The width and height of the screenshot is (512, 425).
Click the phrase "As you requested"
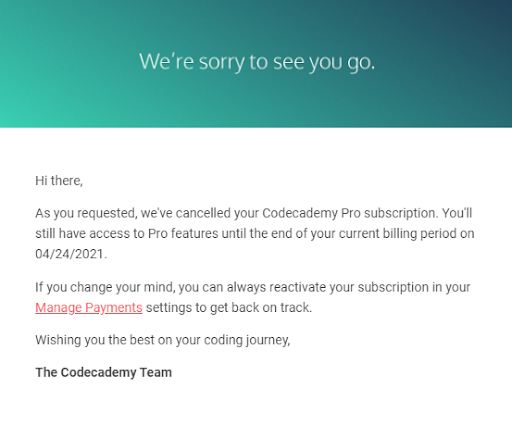(85, 213)
